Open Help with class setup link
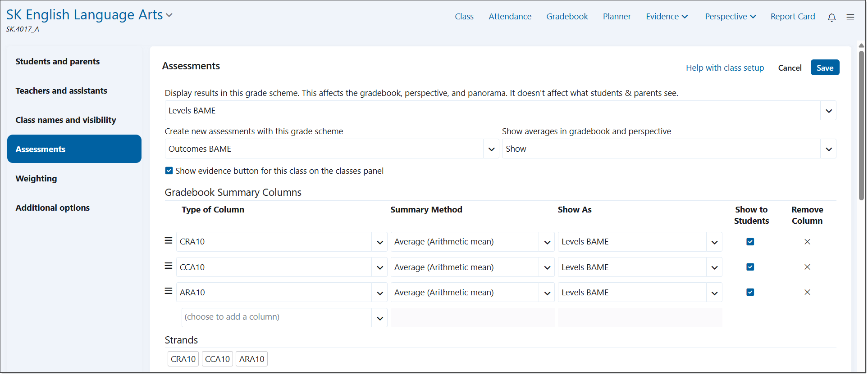 [725, 68]
